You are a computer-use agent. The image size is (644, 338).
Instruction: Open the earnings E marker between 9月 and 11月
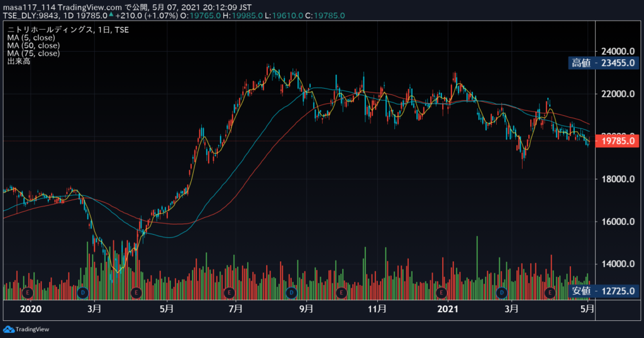tap(341, 293)
